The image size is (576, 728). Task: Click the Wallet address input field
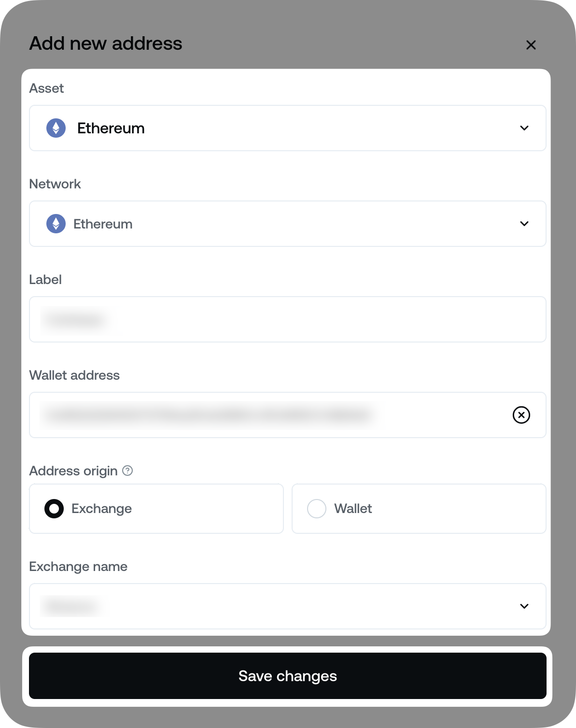tap(241, 415)
